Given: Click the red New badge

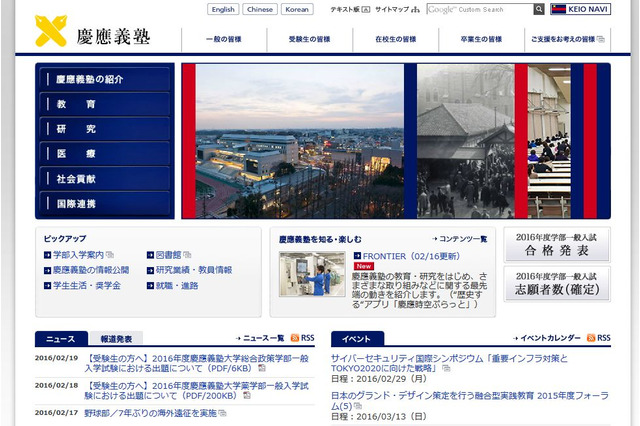Looking at the screenshot, I should [364, 266].
